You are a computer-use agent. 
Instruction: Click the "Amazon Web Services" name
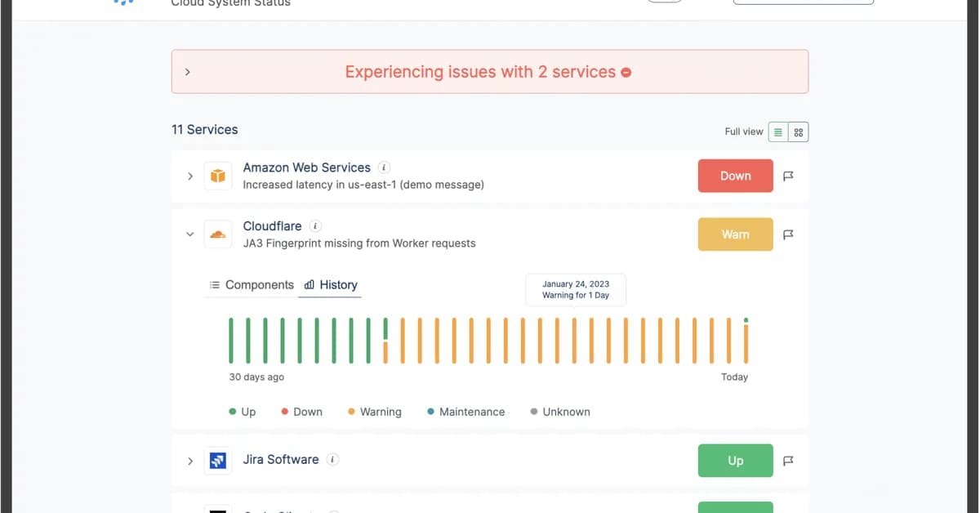[x=307, y=167]
